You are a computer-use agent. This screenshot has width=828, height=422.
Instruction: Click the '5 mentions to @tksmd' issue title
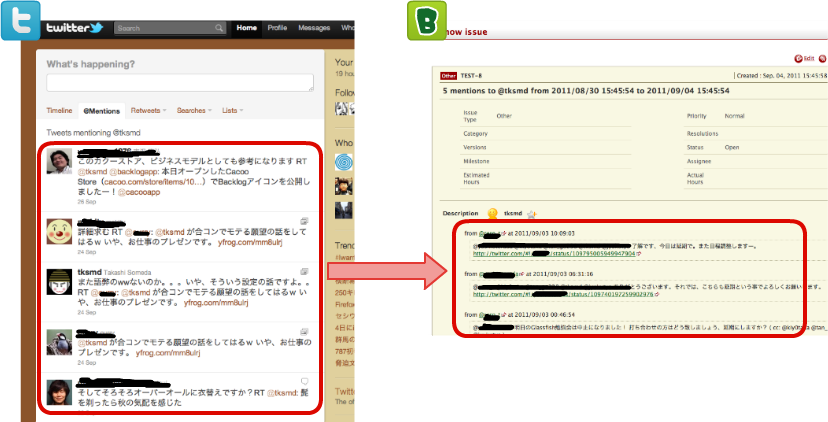pos(586,91)
